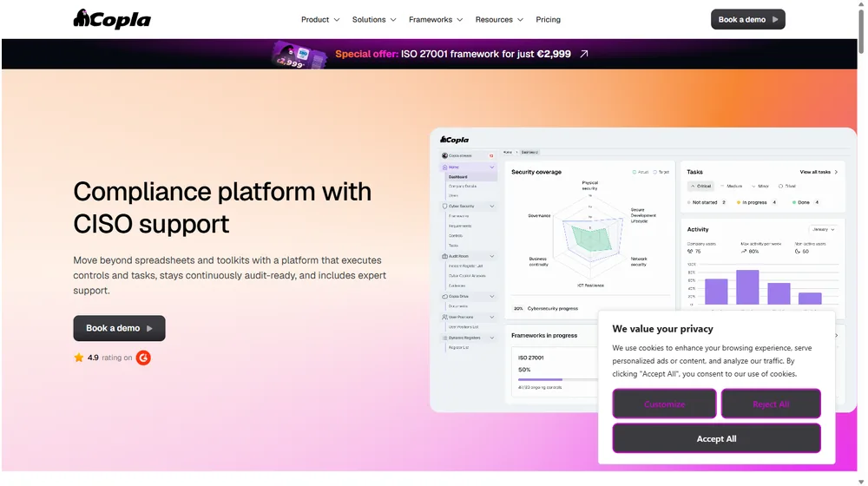Click the scrollbar down arrow
The height and width of the screenshot is (486, 868).
point(861,483)
